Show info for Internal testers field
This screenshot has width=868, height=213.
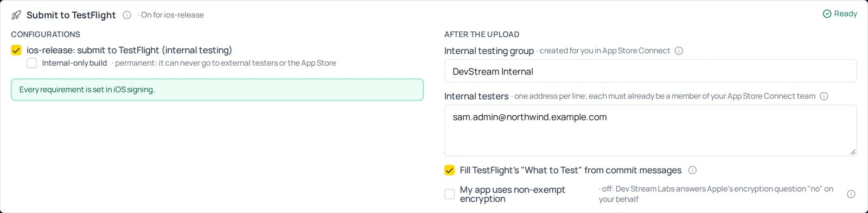[x=824, y=96]
